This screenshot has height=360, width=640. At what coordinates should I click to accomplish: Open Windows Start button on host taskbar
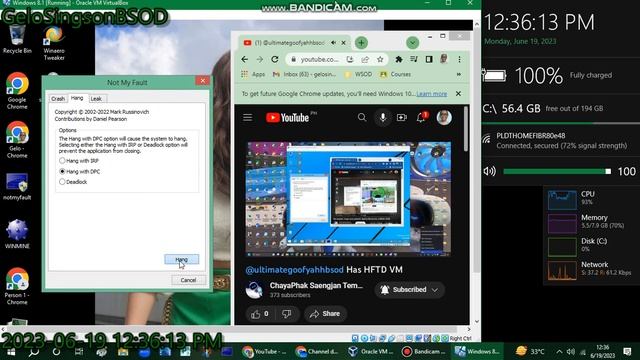point(11,351)
